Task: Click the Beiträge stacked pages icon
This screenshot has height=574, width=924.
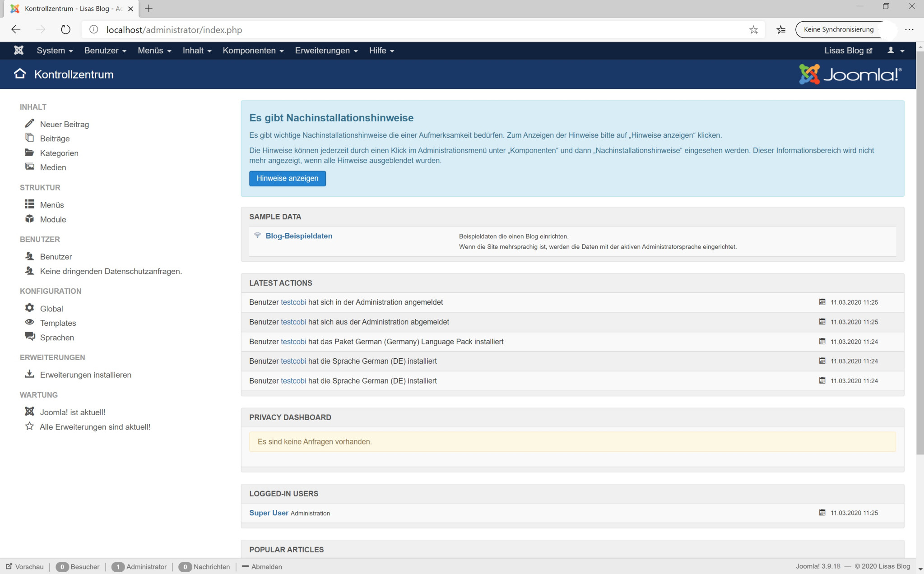Action: 29,138
